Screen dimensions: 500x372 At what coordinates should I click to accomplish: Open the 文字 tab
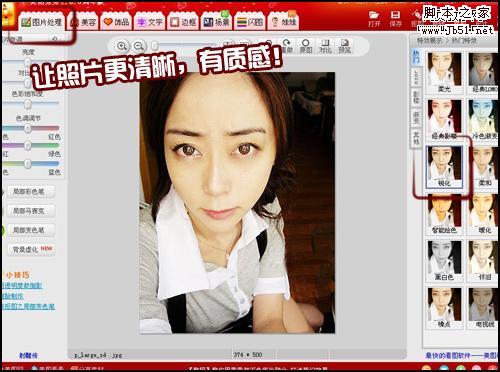coord(150,22)
